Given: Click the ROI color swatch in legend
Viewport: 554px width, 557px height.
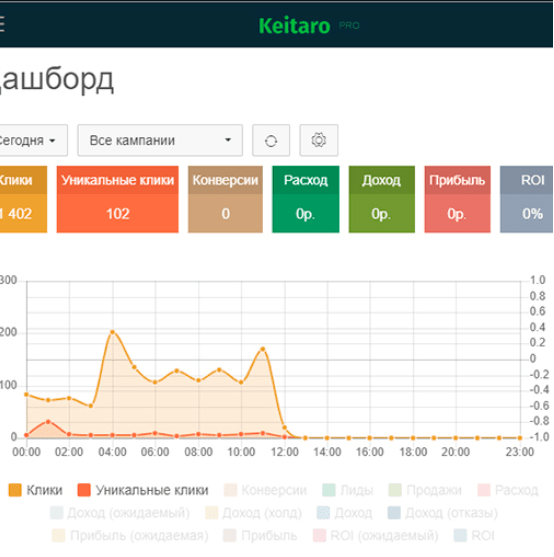Looking at the screenshot, I should point(460,535).
